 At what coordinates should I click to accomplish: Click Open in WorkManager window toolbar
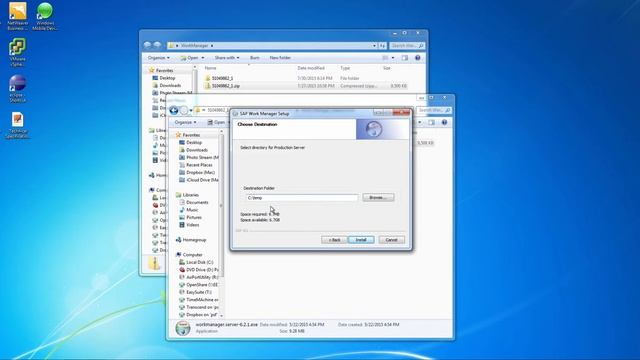click(192, 58)
